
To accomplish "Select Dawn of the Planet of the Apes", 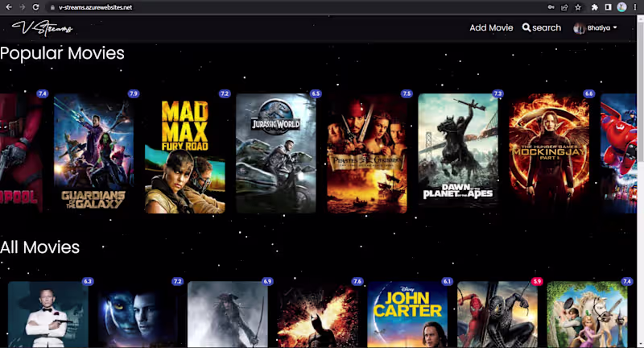I will pyautogui.click(x=458, y=153).
